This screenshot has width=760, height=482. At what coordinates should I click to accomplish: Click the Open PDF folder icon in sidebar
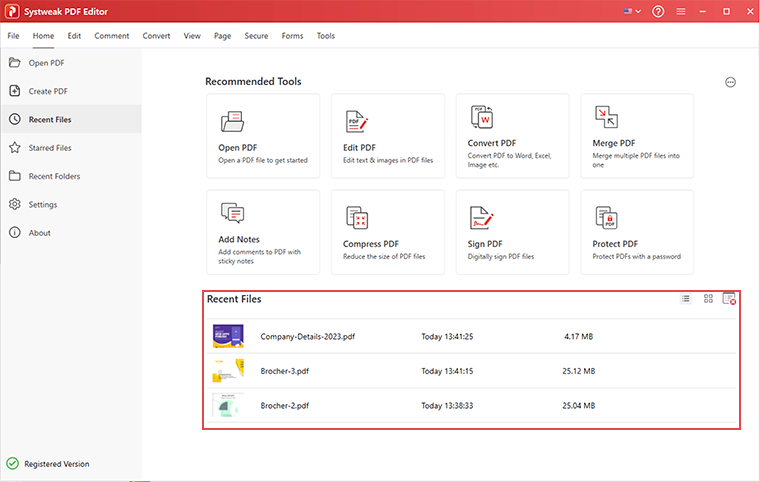15,63
